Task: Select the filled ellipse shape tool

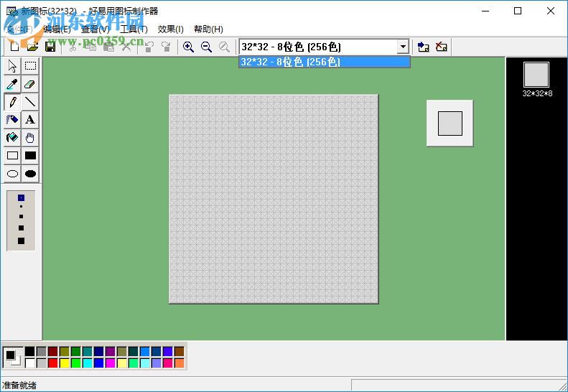Action: [x=30, y=174]
